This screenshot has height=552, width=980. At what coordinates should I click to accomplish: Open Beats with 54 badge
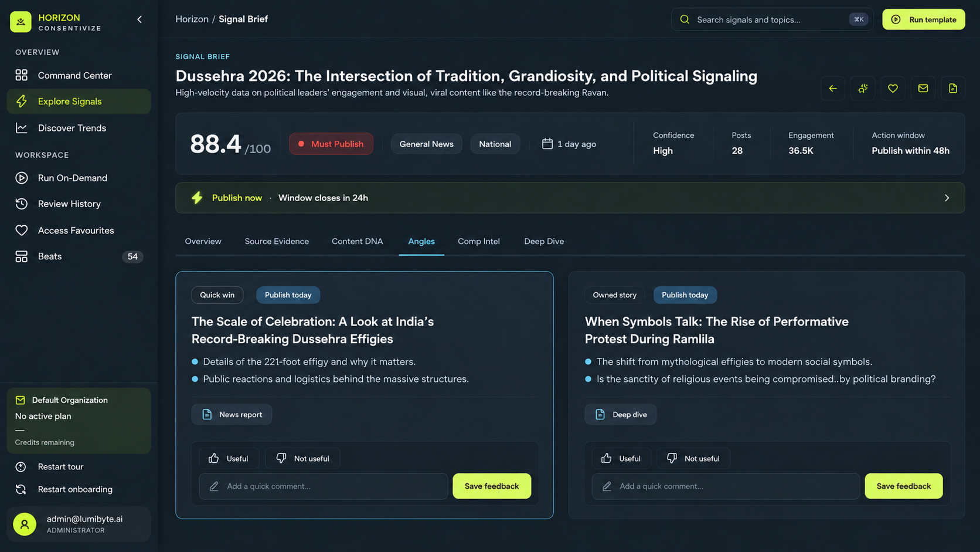pos(79,256)
